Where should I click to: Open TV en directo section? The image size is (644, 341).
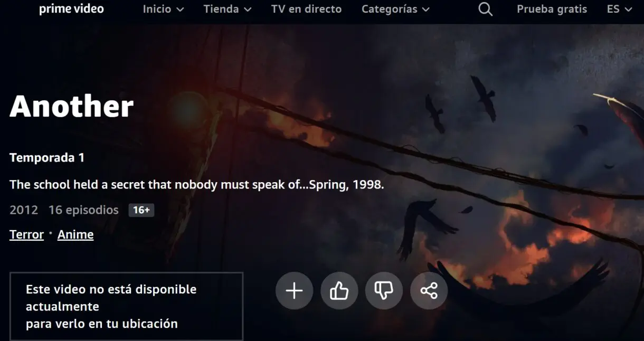coord(306,9)
